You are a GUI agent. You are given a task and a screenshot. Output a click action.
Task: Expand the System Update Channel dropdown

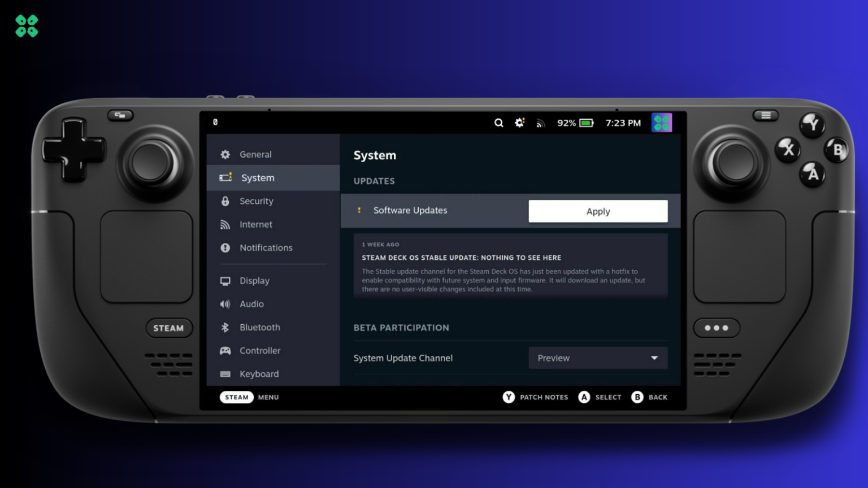[x=598, y=358]
